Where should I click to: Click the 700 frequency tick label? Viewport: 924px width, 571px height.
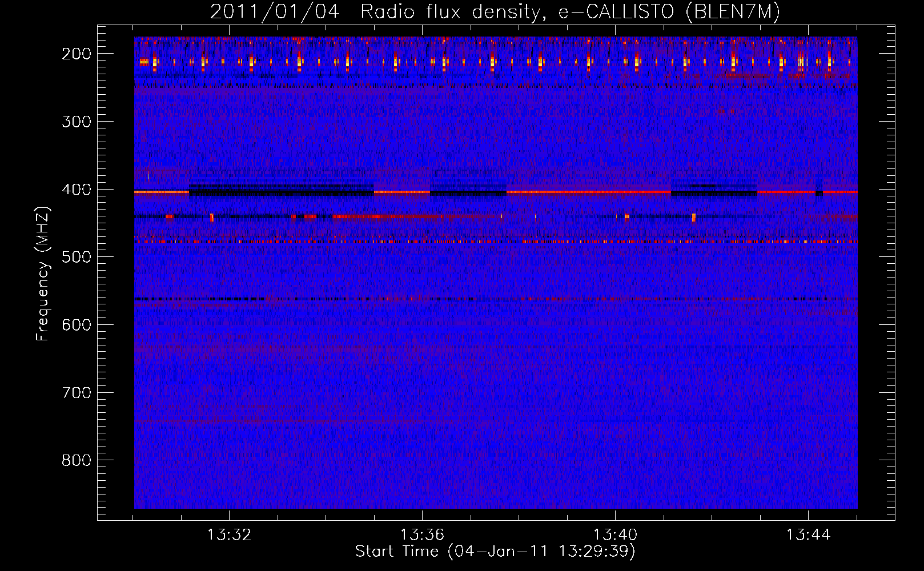coord(76,393)
